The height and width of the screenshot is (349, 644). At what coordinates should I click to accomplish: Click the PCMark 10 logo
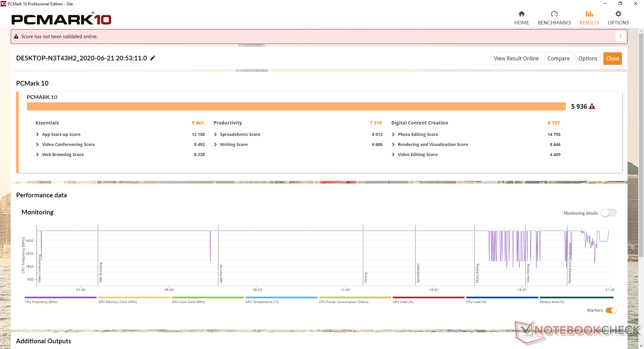61,19
